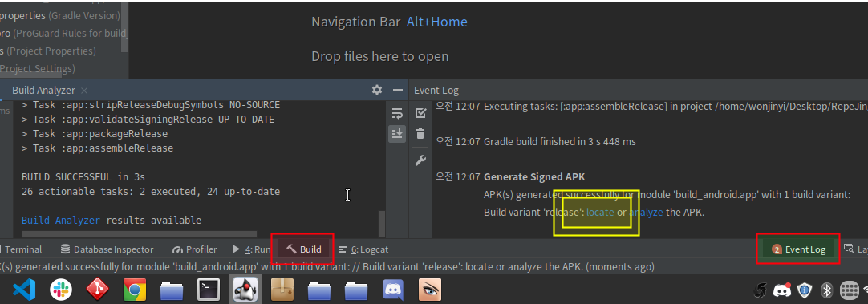The width and height of the screenshot is (868, 304).
Task: Click the active Java Duke taskbar icon
Action: [x=245, y=289]
